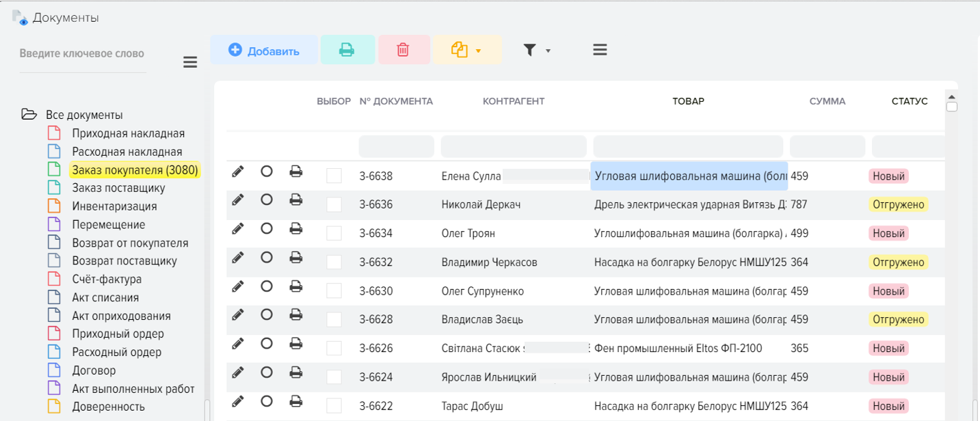Print order З-6636 using row printer icon

295,200
